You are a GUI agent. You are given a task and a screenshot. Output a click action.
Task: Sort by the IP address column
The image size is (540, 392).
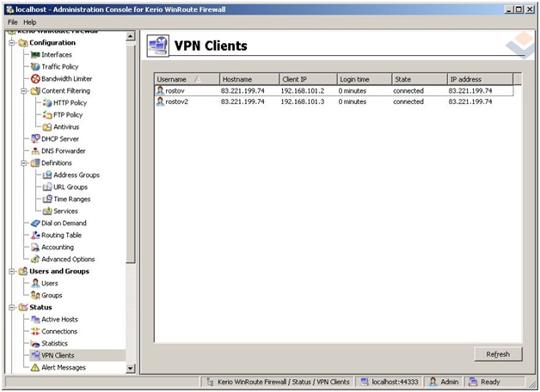481,79
